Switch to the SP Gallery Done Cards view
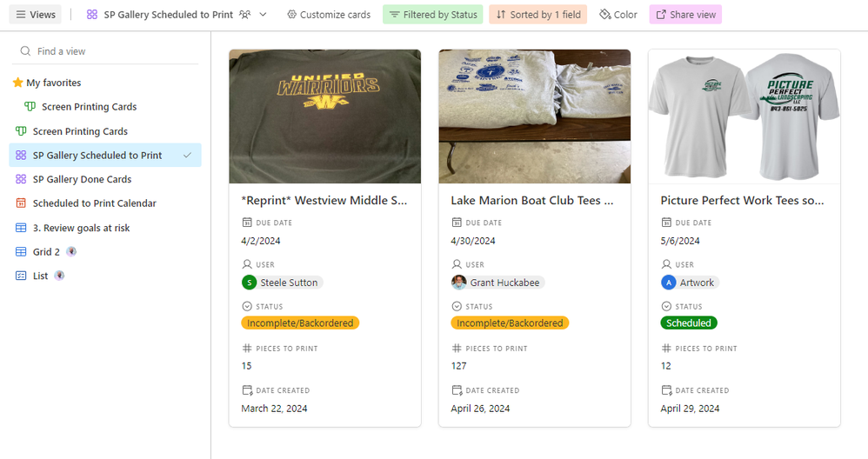Image resolution: width=868 pixels, height=459 pixels. pos(82,179)
